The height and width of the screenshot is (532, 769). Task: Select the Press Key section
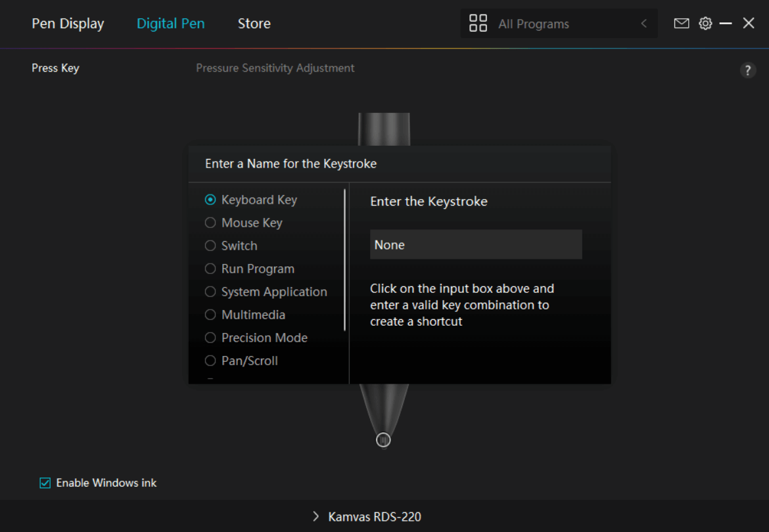pyautogui.click(x=55, y=68)
